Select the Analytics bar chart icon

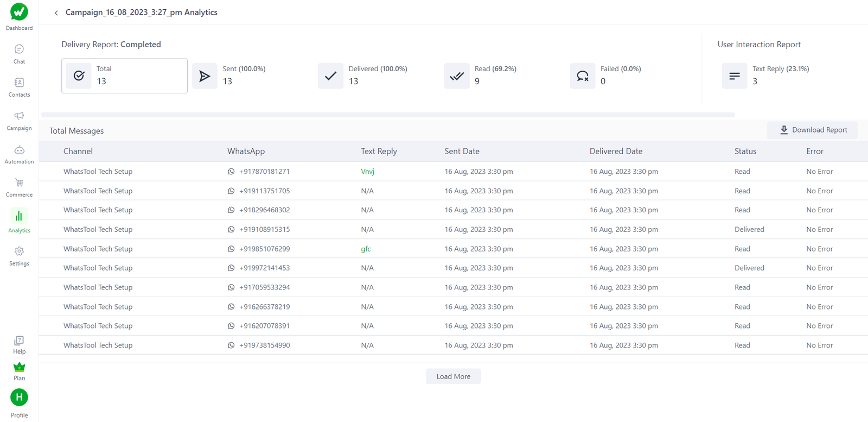tap(19, 216)
